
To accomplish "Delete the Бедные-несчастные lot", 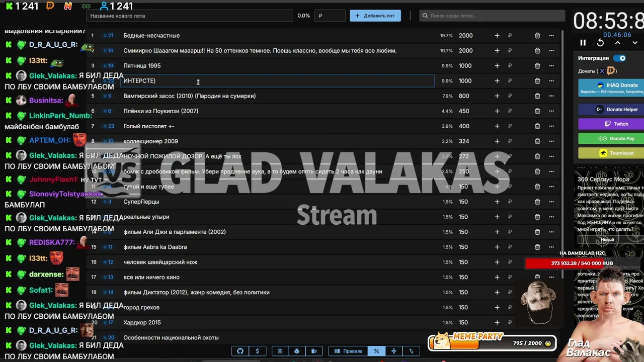I will coord(537,36).
